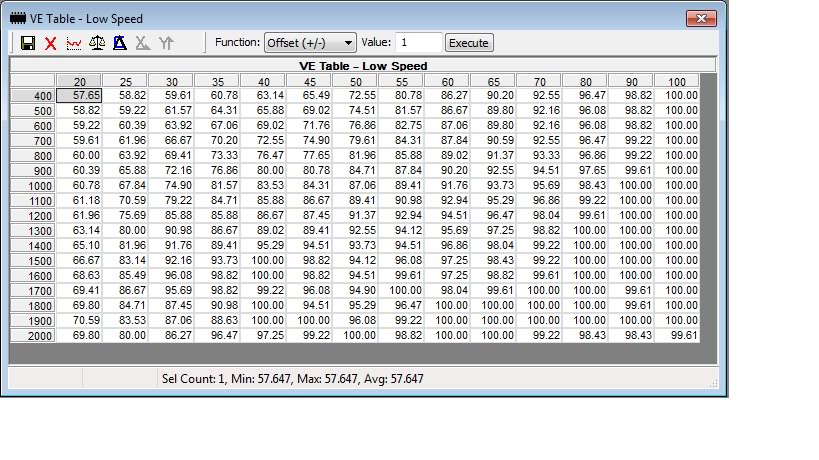Screen dimensions: 819x460
Task: Click the selected cell 57.65
Action: [79, 96]
